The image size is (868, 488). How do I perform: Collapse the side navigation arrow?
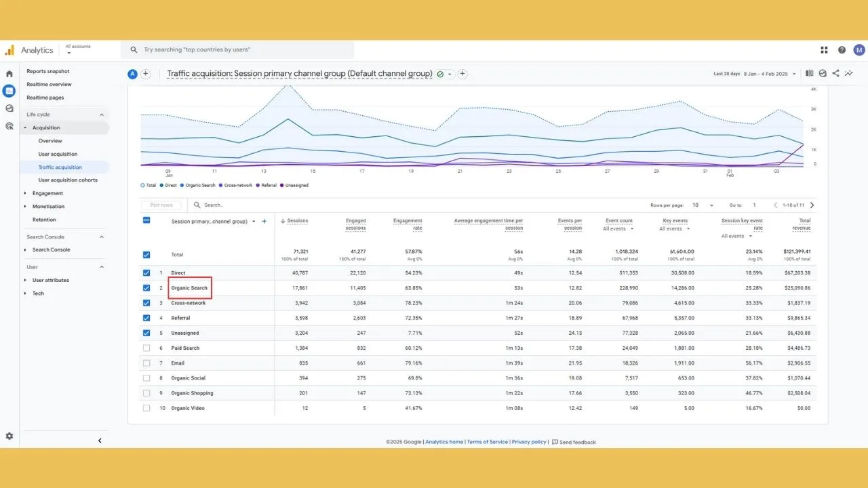pos(100,441)
